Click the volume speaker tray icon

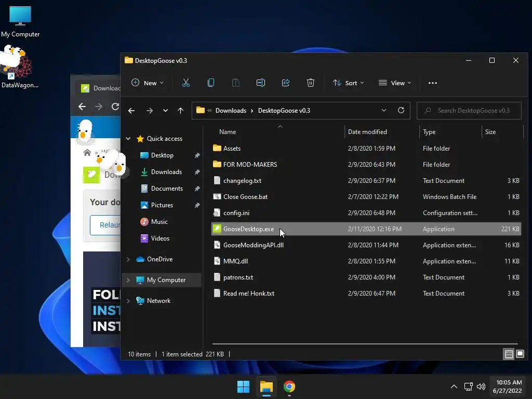(481, 387)
